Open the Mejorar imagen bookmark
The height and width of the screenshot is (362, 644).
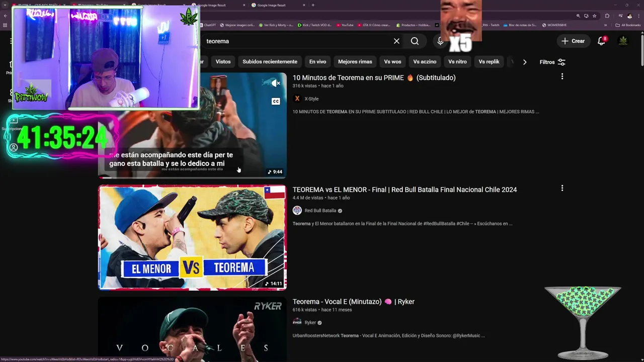point(237,25)
